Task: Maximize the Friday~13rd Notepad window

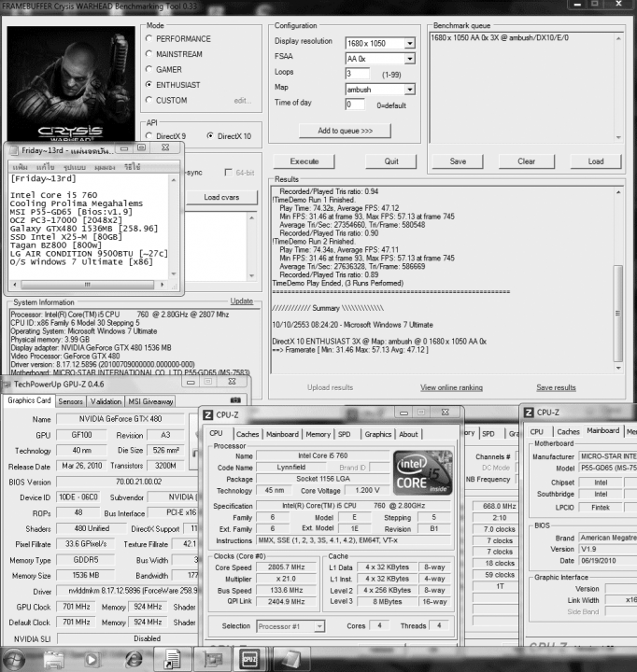Action: (141, 147)
